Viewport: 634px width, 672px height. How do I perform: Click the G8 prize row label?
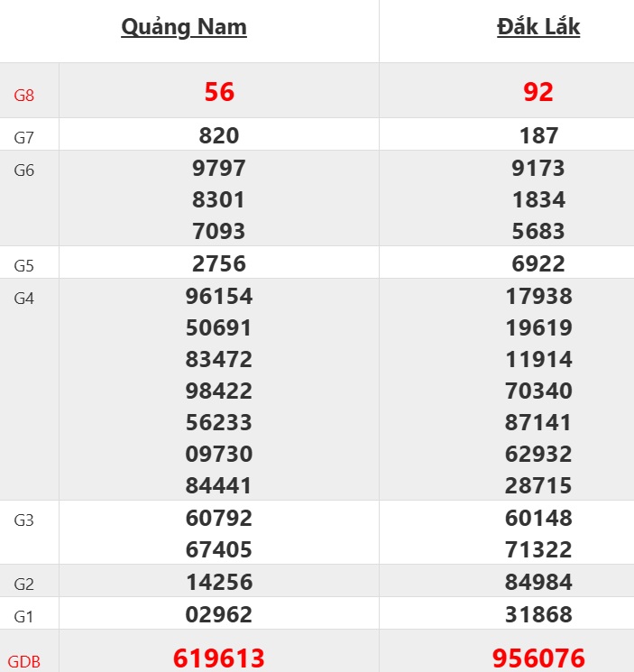24,94
